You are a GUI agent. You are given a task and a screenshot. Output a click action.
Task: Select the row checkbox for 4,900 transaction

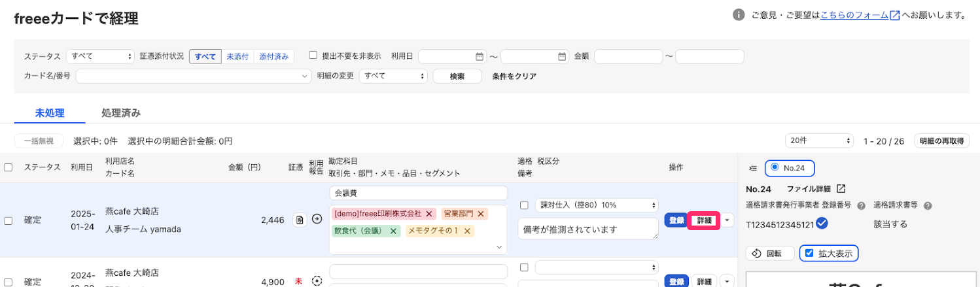(9, 282)
